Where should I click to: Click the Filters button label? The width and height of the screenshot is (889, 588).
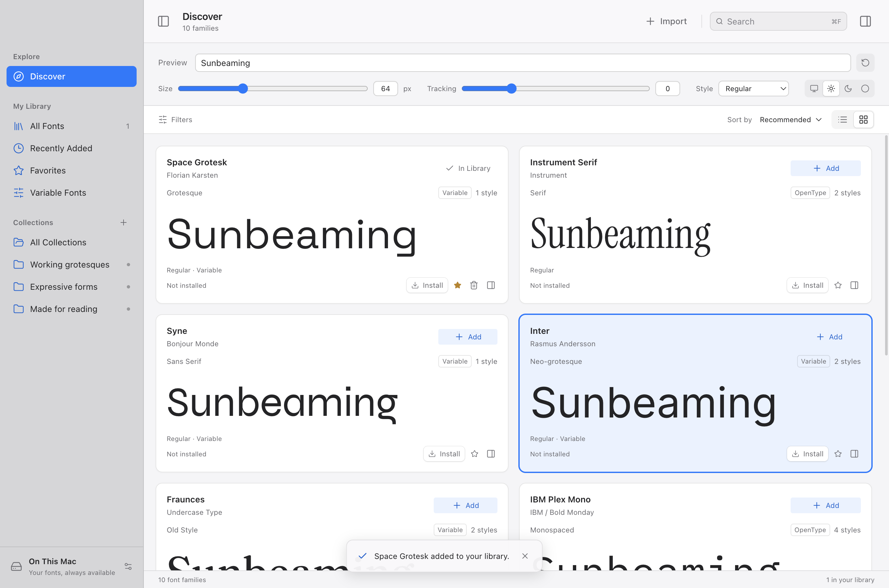pos(181,120)
